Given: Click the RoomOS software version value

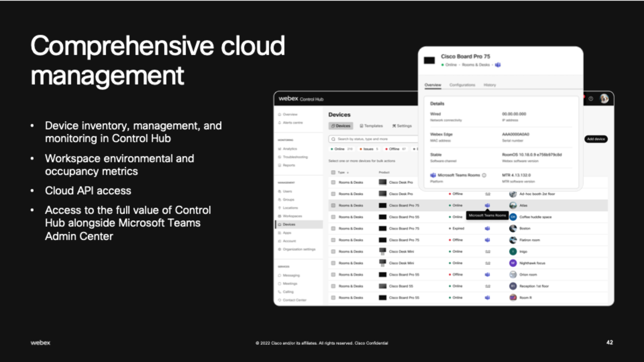Looking at the screenshot, I should (x=532, y=154).
